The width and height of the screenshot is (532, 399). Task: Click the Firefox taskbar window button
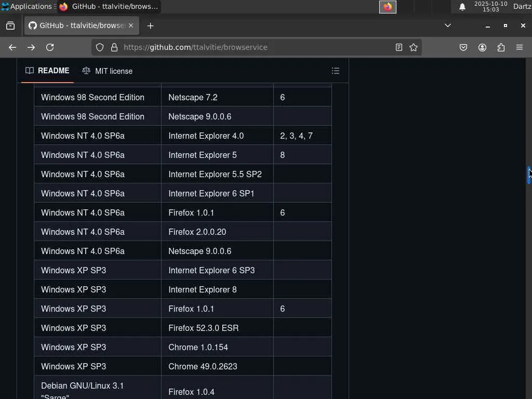tap(109, 6)
